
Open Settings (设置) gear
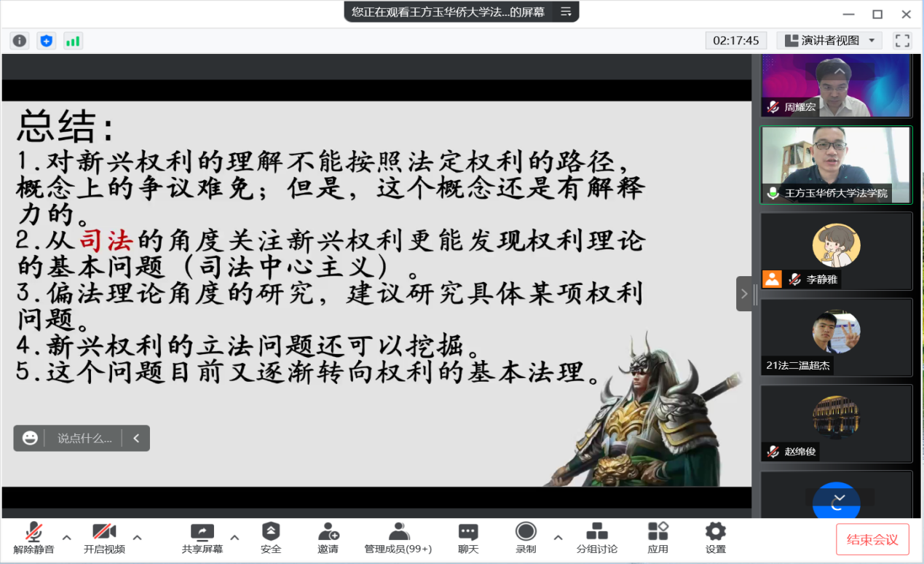[715, 538]
